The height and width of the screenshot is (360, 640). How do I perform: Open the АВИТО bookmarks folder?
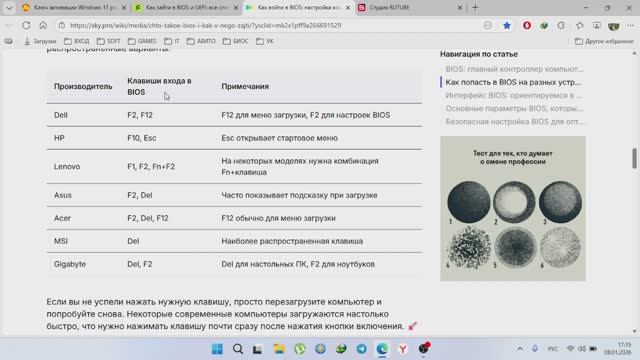point(201,41)
